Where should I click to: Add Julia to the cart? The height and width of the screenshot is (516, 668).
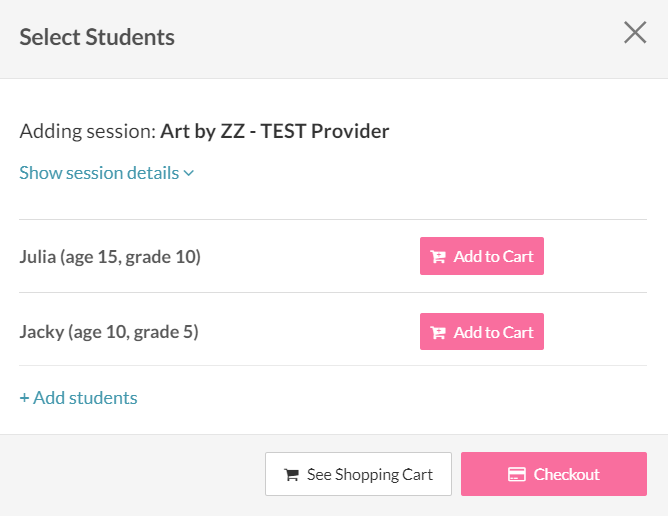tap(482, 256)
